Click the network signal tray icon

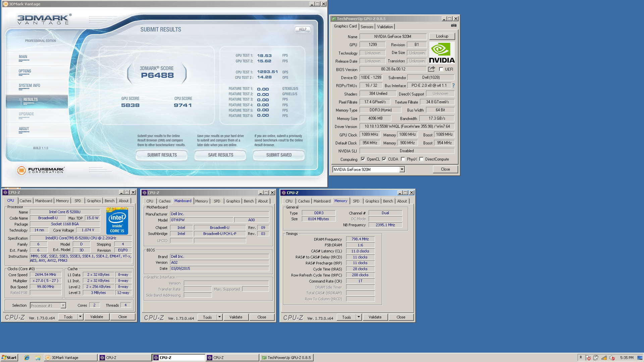pyautogui.click(x=604, y=358)
